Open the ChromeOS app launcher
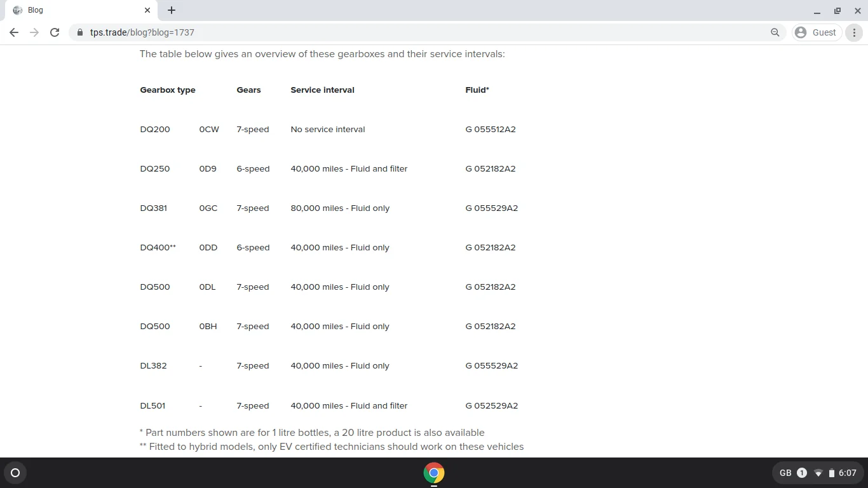Viewport: 868px width, 488px height. pyautogui.click(x=15, y=473)
